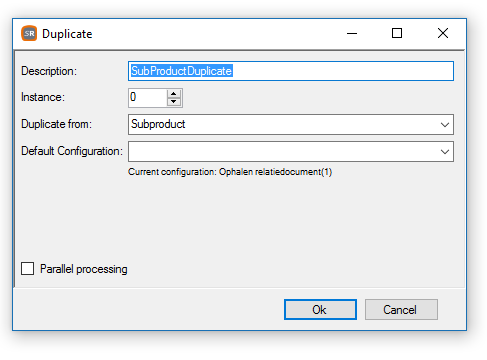
Task: Select the Subproduct combo box text
Action: [x=158, y=124]
